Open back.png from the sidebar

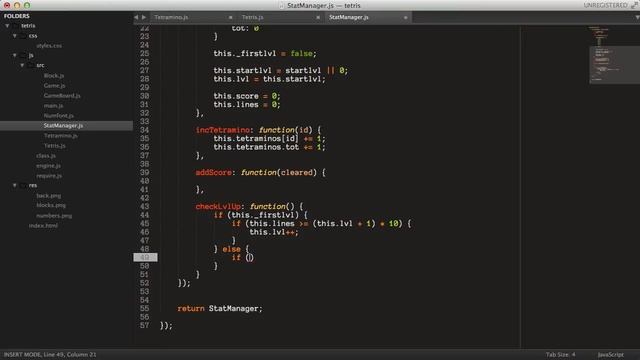49,196
